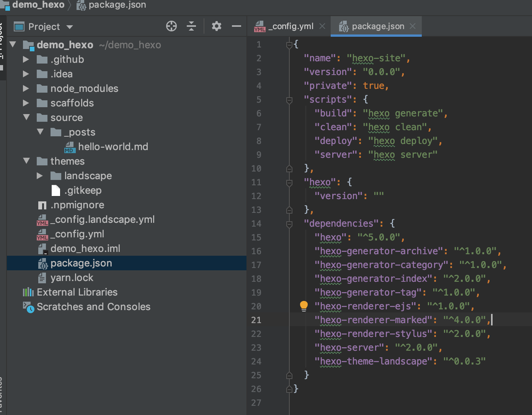The image size is (532, 415).
Task: Open the Project view dropdown
Action: (70, 27)
